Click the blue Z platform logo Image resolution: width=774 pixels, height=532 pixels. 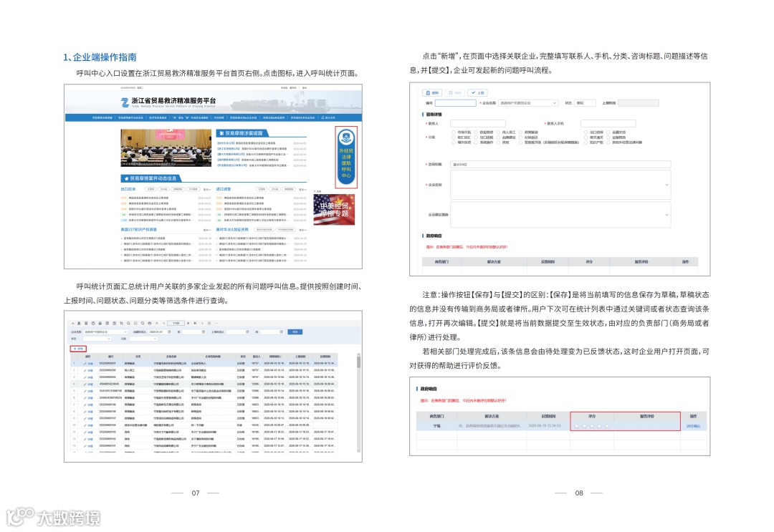click(x=125, y=102)
